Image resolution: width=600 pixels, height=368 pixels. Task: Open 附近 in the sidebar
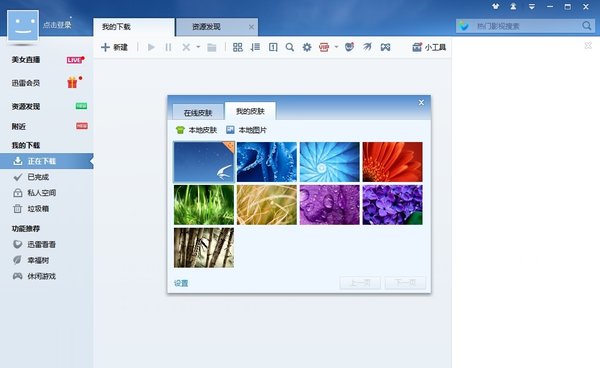point(19,126)
